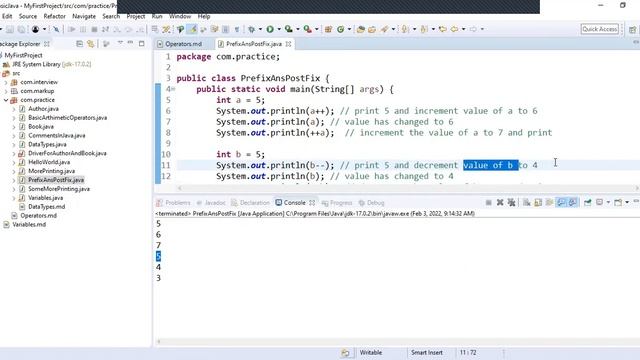Screen dimensions: 640x360
Task: Select JRE System Library node
Action: (x=51, y=64)
